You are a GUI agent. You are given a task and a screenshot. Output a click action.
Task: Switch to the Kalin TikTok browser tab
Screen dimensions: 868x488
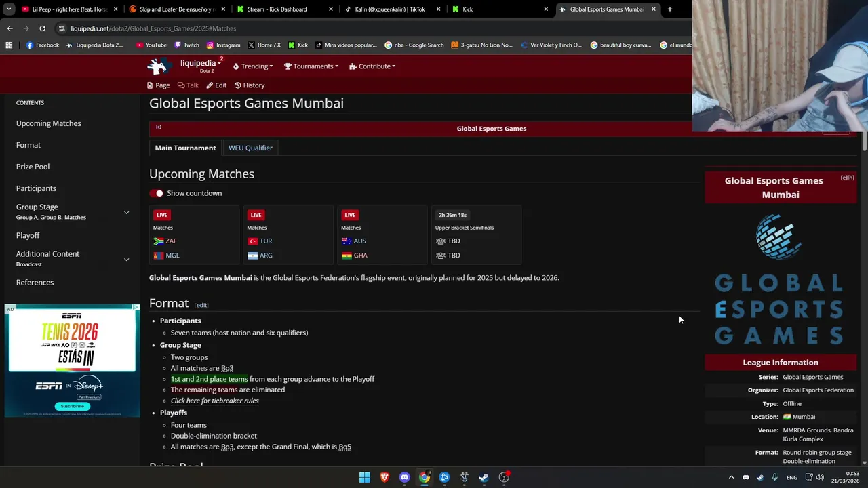(x=393, y=9)
